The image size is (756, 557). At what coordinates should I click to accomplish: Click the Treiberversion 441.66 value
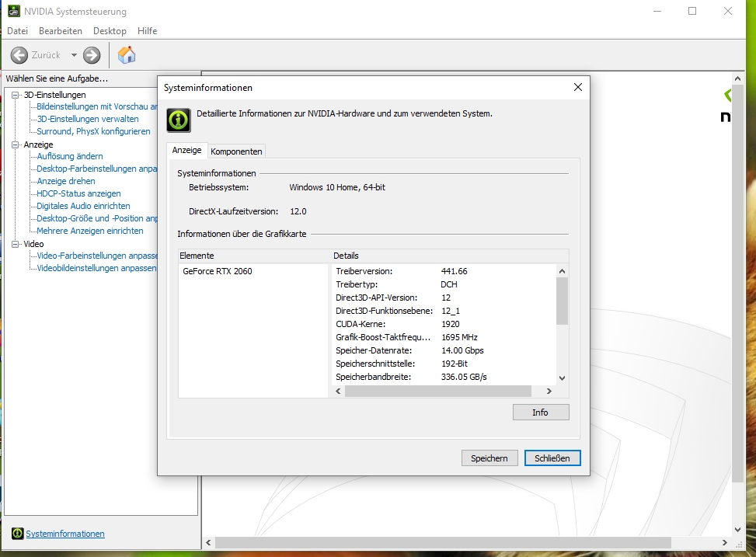[x=455, y=271]
